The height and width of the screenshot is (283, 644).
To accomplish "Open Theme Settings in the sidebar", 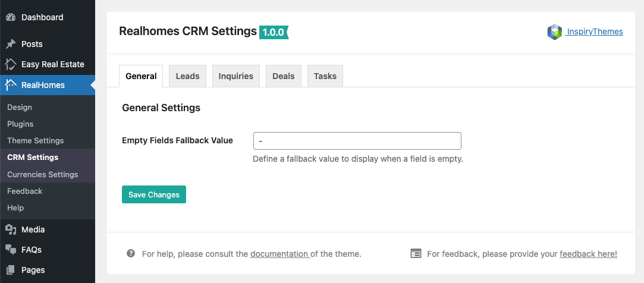I will point(35,141).
